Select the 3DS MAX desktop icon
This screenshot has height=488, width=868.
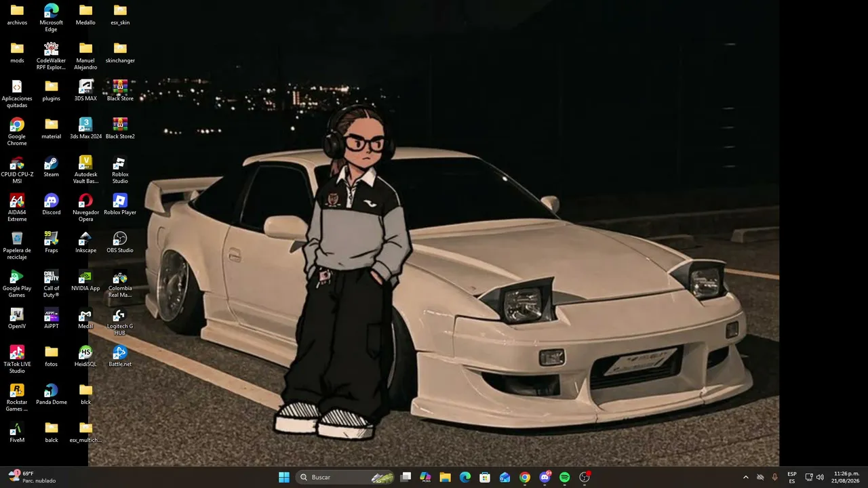85,90
